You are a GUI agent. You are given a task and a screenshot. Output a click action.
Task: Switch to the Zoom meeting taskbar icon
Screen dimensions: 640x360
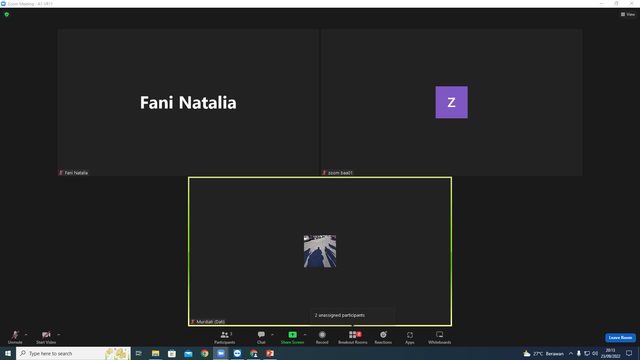[221, 353]
